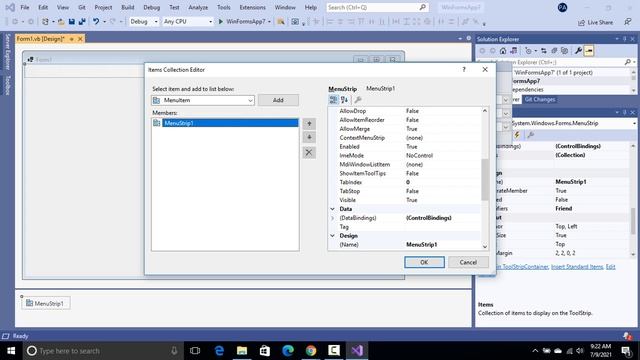Viewport: 640px width, 360px height.
Task: Switch dialog property grid to Categorized view
Action: pos(333,100)
